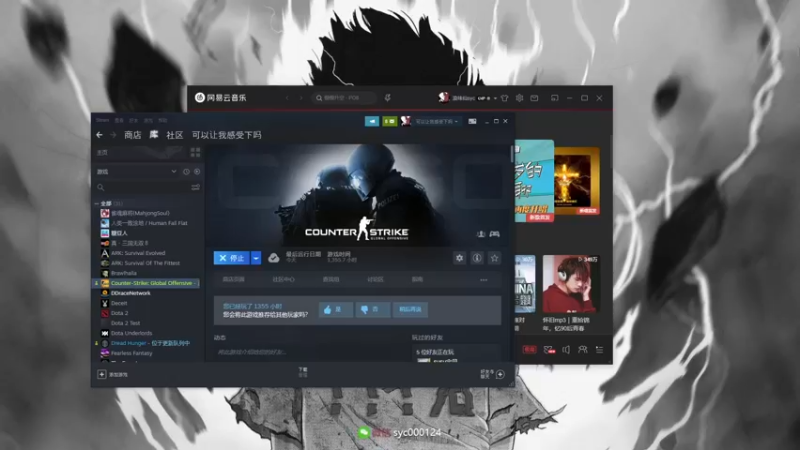Expand the 游戏 library filter dropdown
This screenshot has height=450, width=800.
point(136,172)
